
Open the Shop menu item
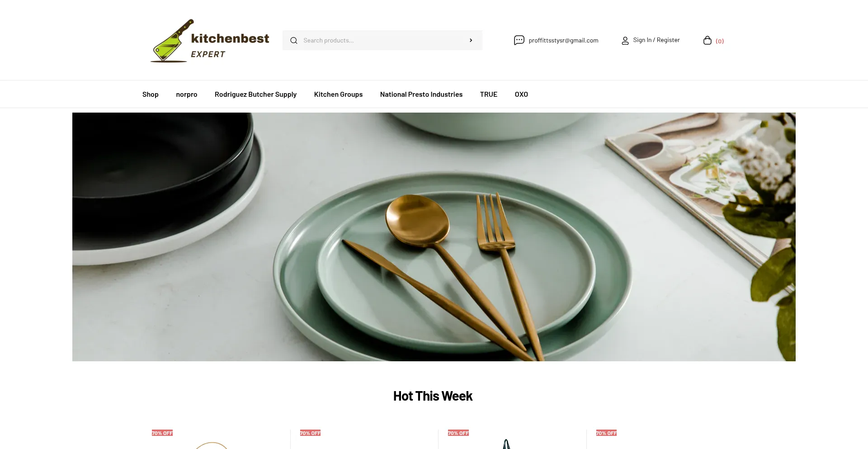[x=151, y=95]
